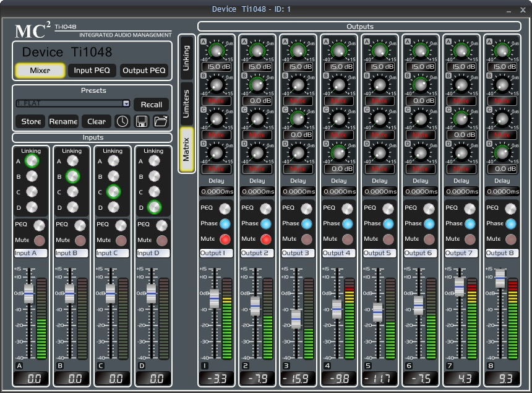Image resolution: width=532 pixels, height=393 pixels.
Task: Open PEQ knob for Output 5
Action: tap(388, 209)
